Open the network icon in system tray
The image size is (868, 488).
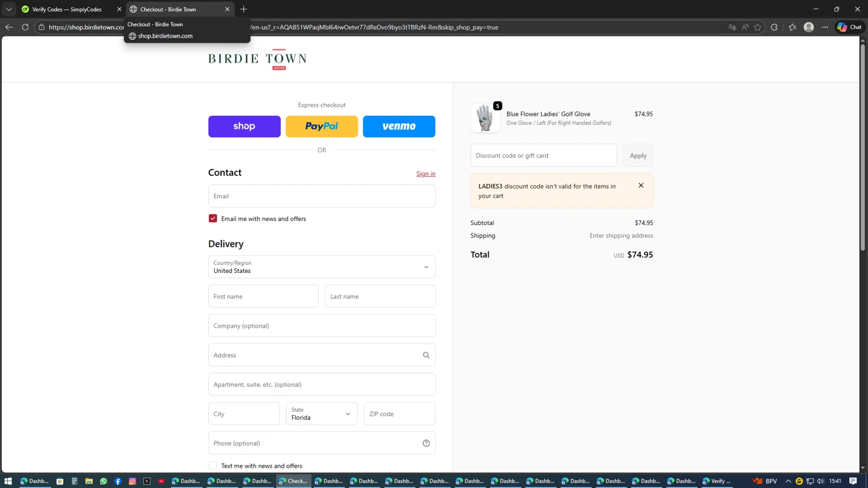coord(810,481)
